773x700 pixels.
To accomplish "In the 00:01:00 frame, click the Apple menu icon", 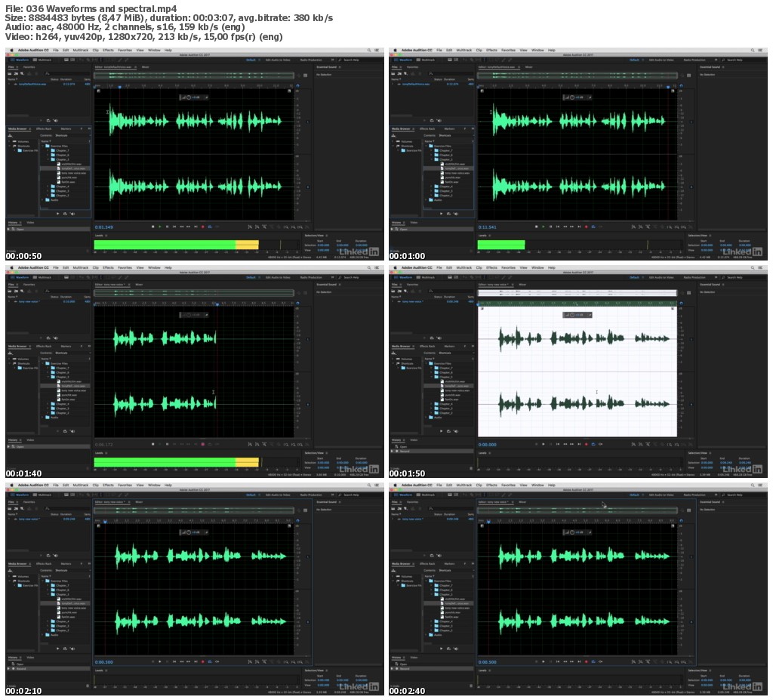I will pos(396,50).
